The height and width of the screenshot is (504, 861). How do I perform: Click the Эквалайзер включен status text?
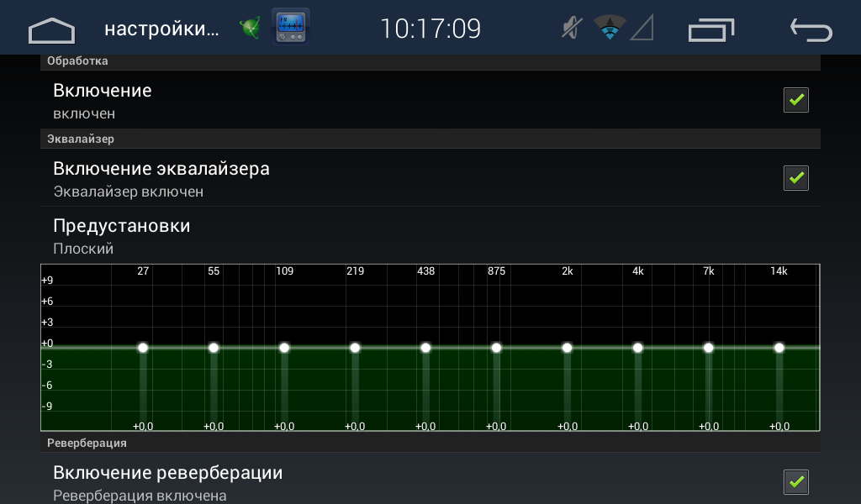click(x=129, y=192)
